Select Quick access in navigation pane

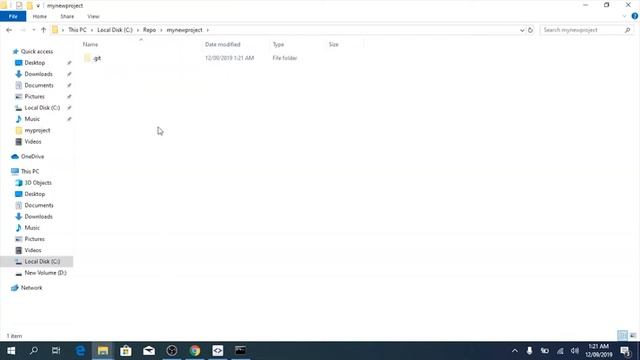(x=37, y=51)
